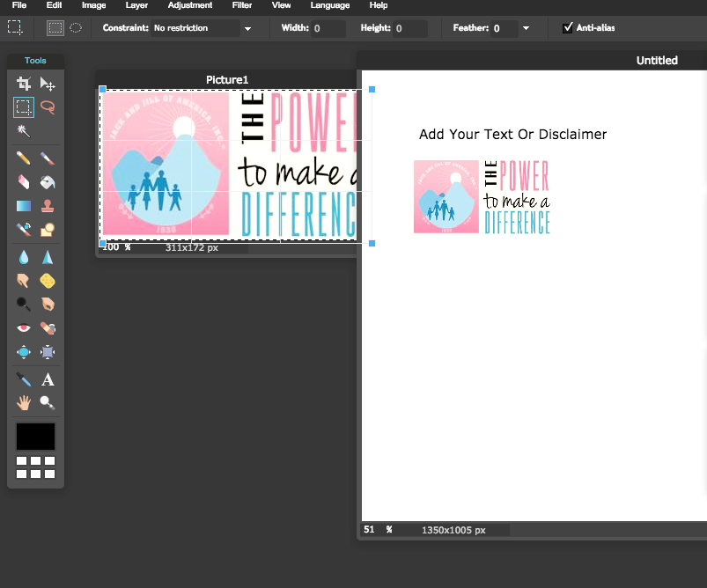Click the Tools panel header

[x=35, y=61]
